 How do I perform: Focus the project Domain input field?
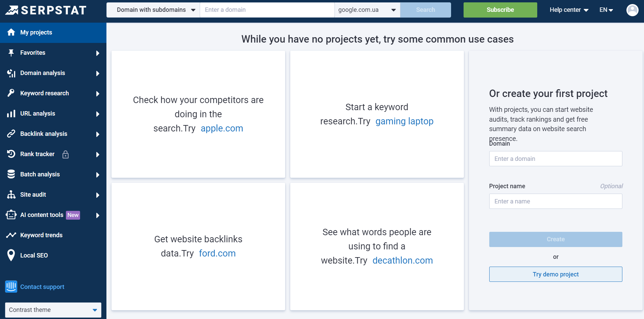[x=555, y=159]
